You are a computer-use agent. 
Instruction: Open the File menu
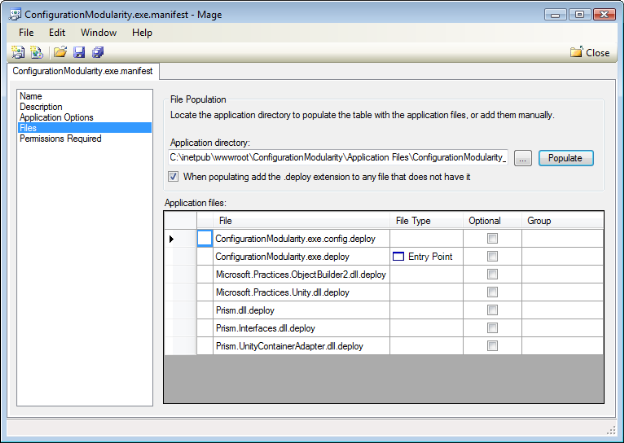point(26,33)
